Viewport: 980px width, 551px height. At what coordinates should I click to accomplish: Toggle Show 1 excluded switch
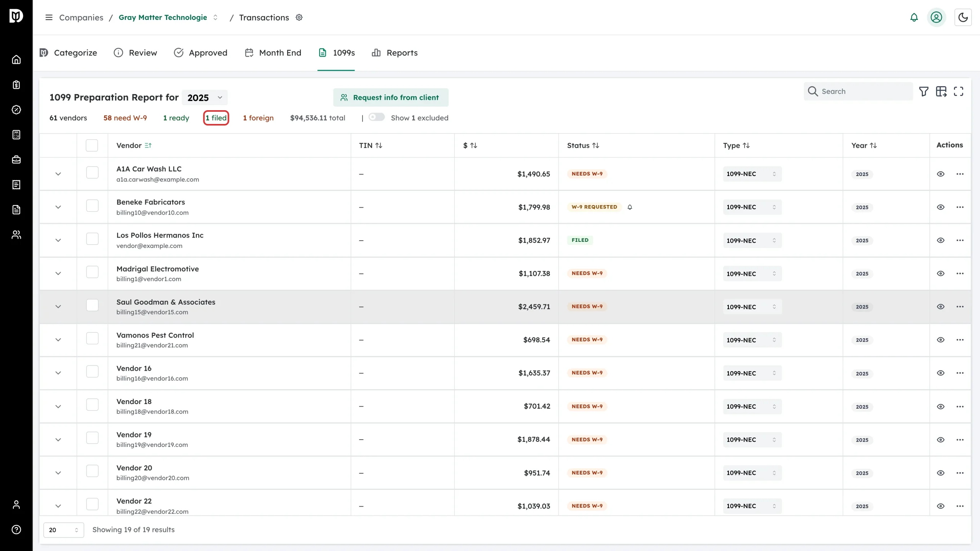(x=377, y=117)
